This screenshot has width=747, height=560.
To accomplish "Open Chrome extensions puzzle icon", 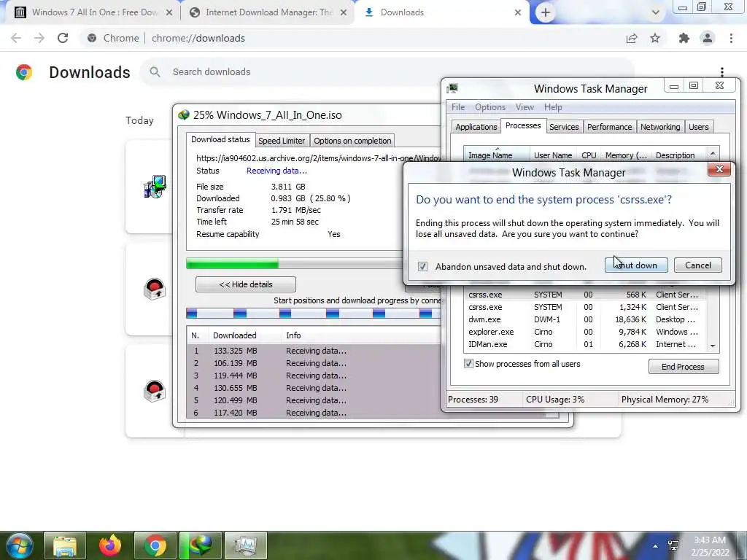I will (684, 38).
